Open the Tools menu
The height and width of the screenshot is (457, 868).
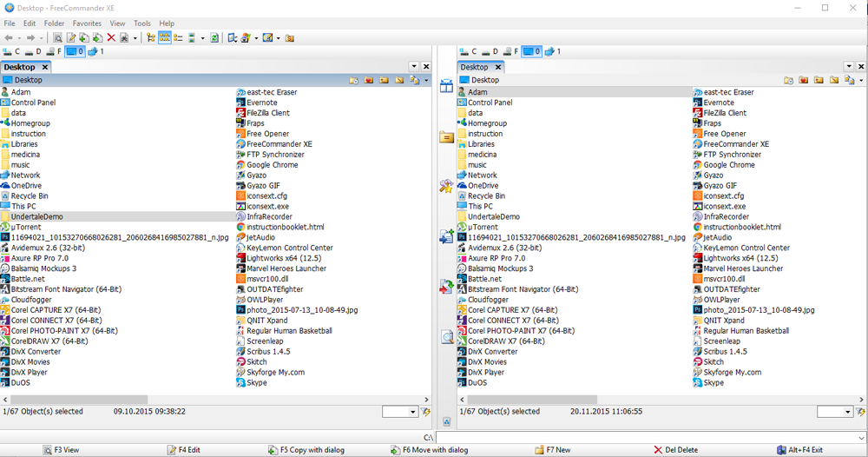coord(142,23)
